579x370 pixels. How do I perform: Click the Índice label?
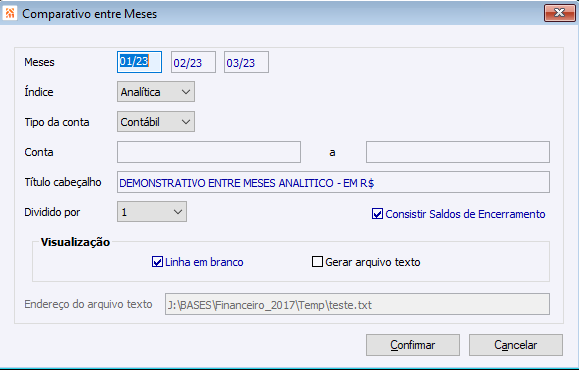pyautogui.click(x=38, y=91)
